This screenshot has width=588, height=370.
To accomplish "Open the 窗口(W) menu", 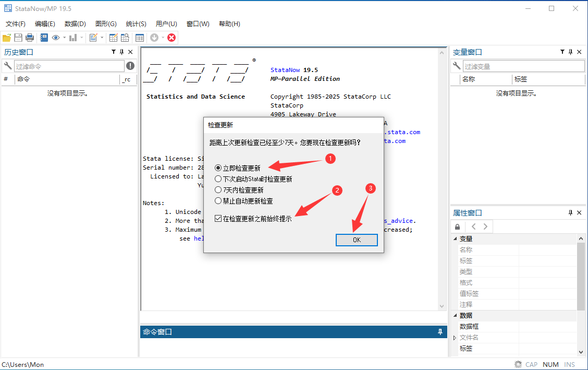I will pos(198,23).
